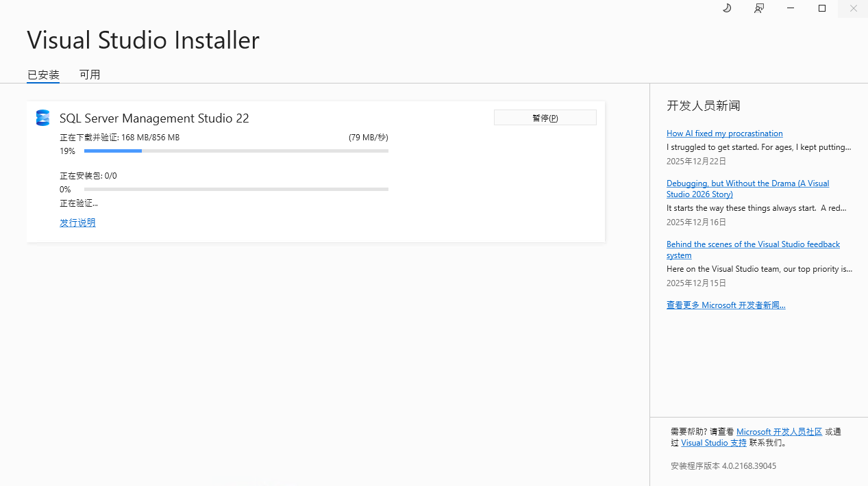The image size is (868, 486).
Task: Click the SQL Server Management Studio product icon
Action: pos(42,118)
